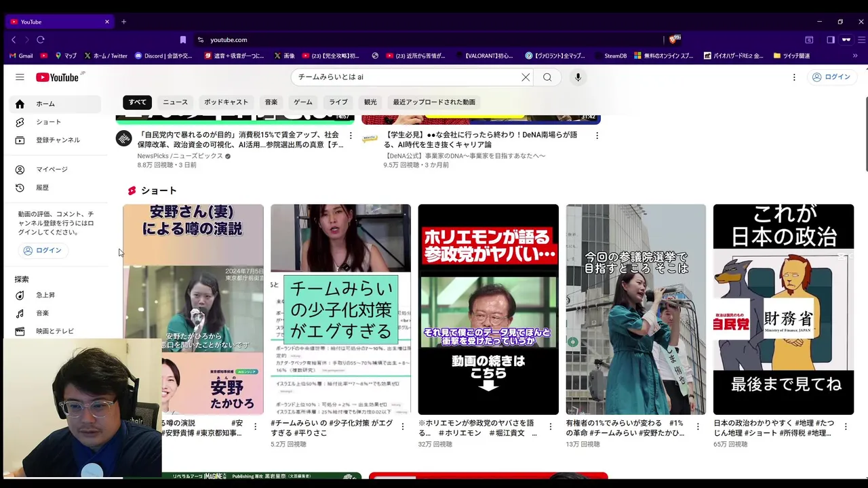Play the 今回の参議院選挙で short thumbnail
Viewport: 868px width, 488px height.
(x=636, y=309)
